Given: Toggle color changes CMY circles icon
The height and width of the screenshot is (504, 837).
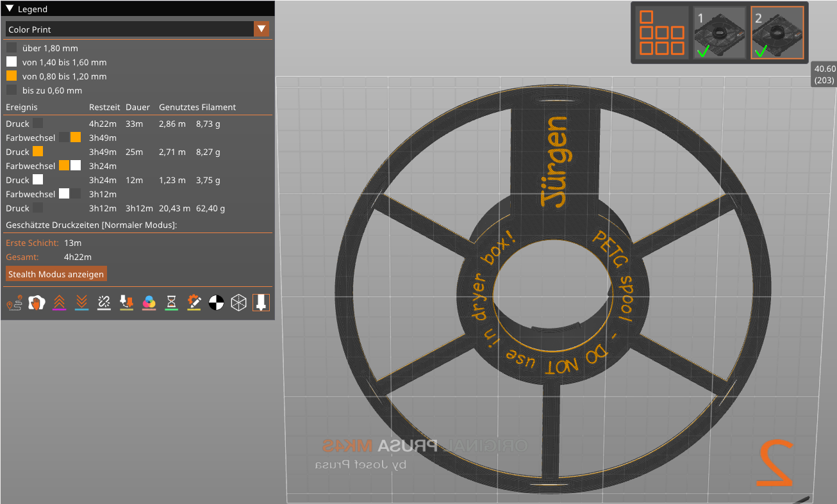Looking at the screenshot, I should coord(149,304).
